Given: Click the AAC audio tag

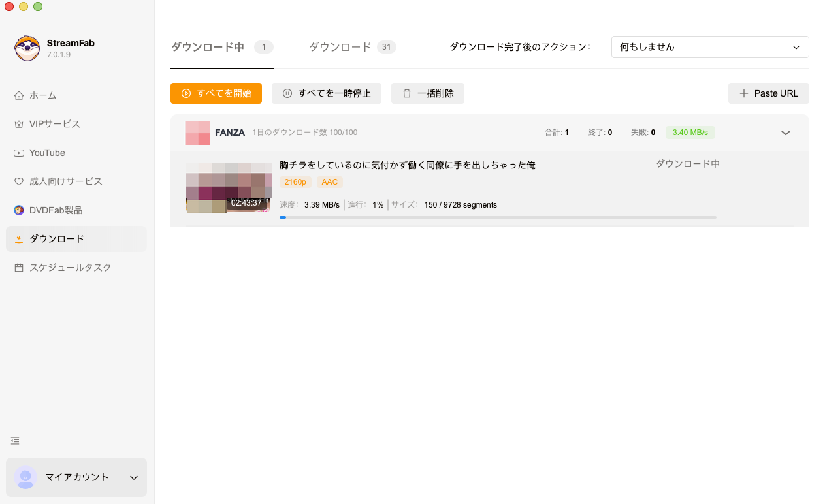Looking at the screenshot, I should coord(330,182).
